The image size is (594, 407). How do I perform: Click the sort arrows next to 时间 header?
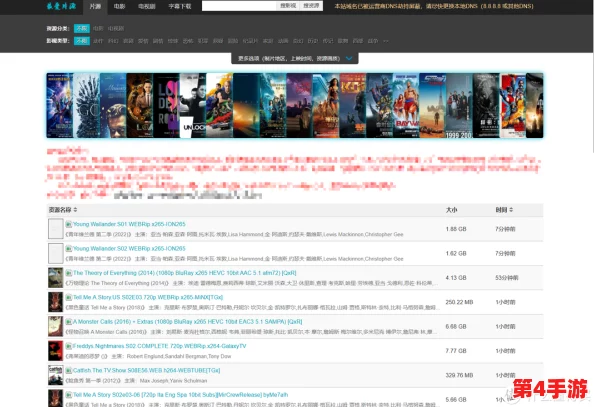pyautogui.click(x=511, y=210)
